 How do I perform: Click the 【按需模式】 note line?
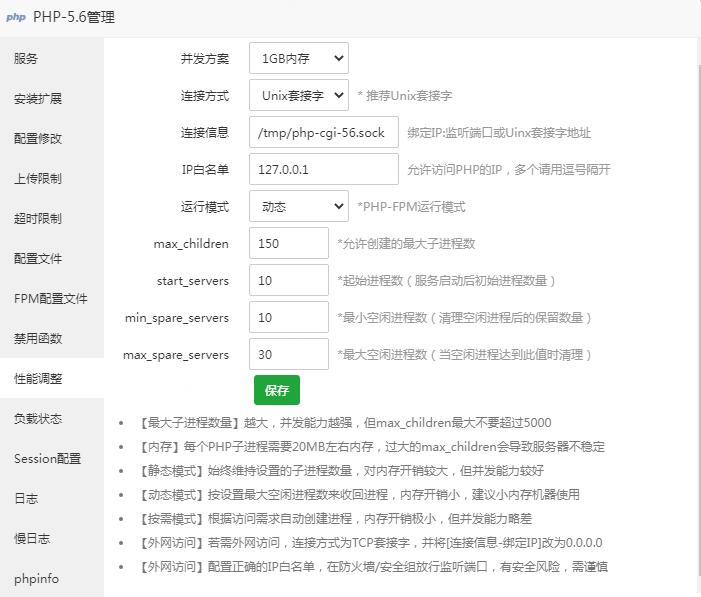pyautogui.click(x=335, y=519)
